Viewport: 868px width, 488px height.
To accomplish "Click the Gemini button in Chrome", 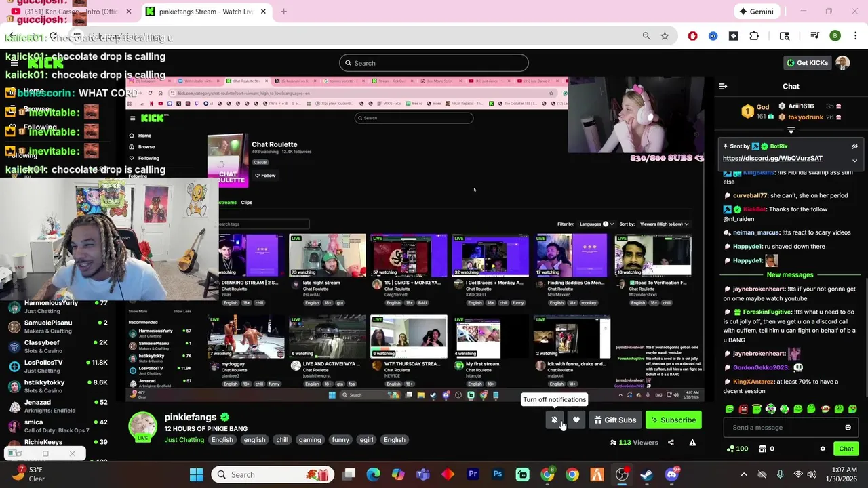I will click(x=757, y=12).
